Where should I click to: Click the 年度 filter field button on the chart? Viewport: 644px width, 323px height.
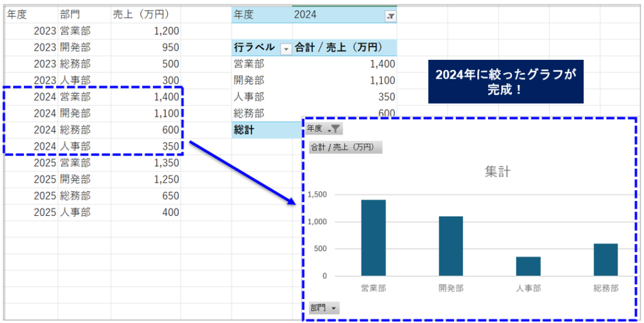pyautogui.click(x=324, y=129)
